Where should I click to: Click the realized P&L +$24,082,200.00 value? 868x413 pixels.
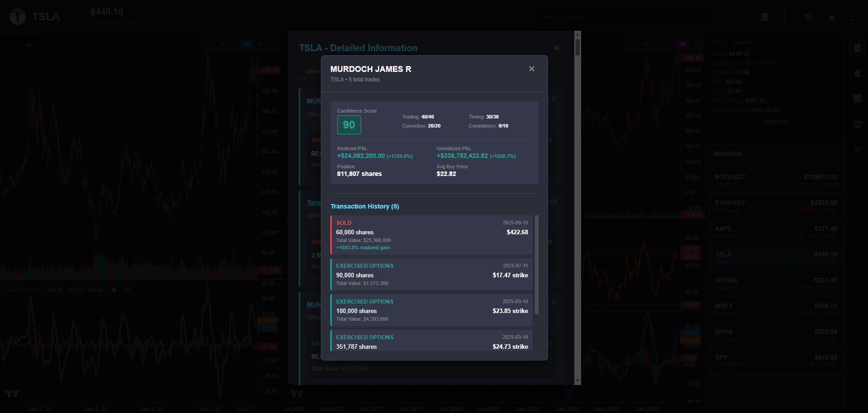point(361,156)
